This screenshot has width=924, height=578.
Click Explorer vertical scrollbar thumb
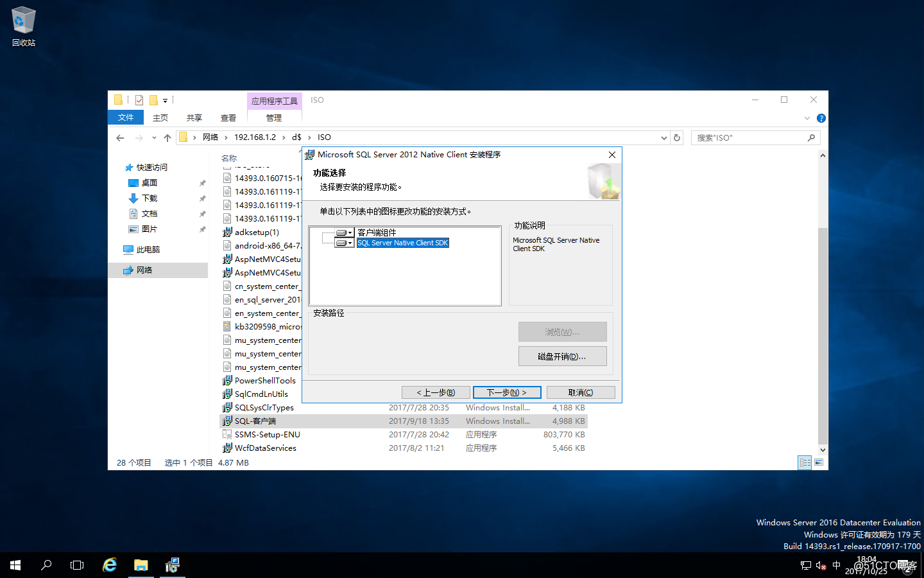pos(823,336)
